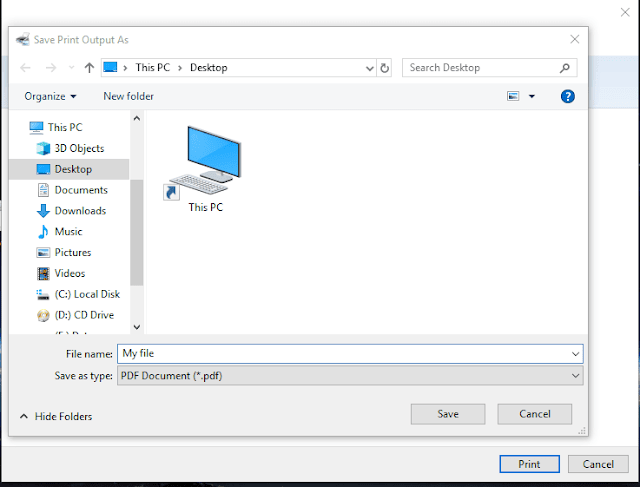
Task: Open Music in the navigation pane
Action: [x=60, y=232]
